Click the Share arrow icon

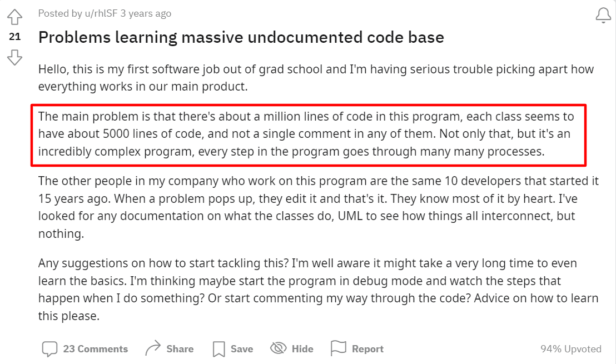(x=152, y=349)
